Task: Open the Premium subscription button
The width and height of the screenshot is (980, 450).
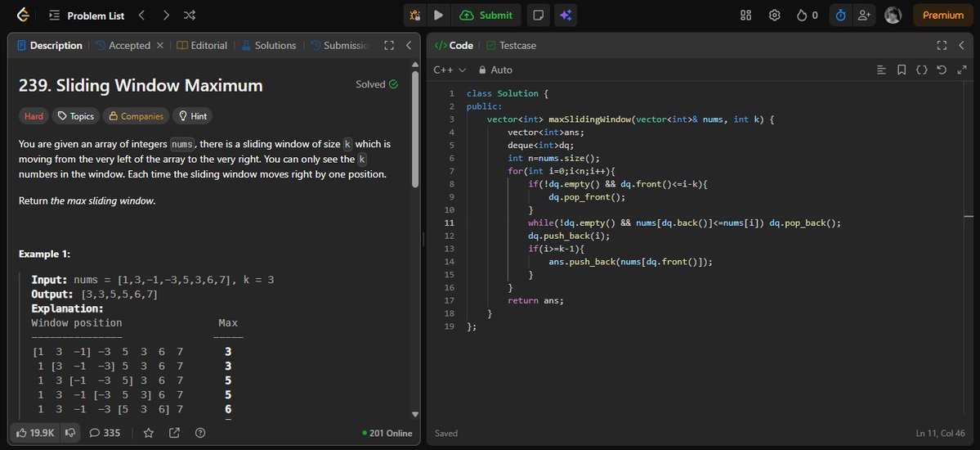Action: pyautogui.click(x=942, y=15)
